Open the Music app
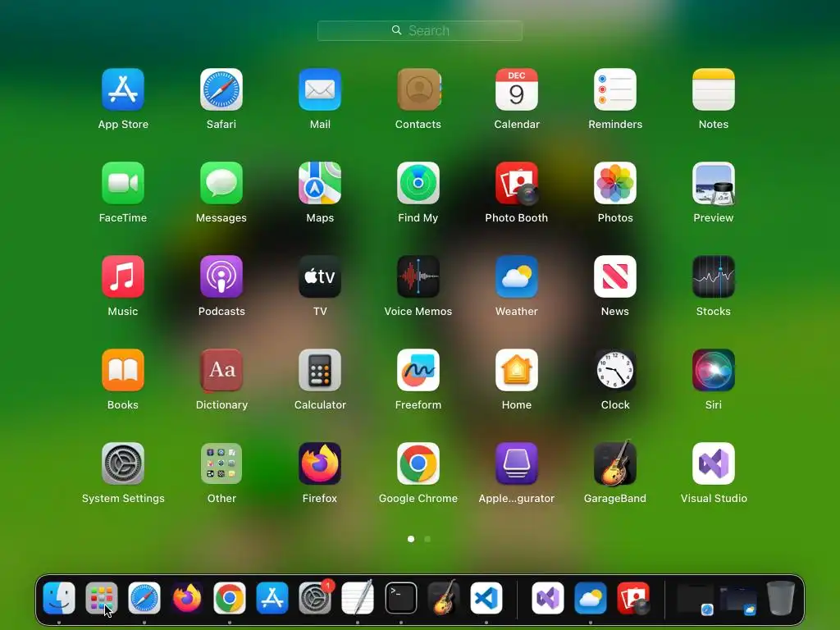The image size is (840, 630). pyautogui.click(x=123, y=276)
